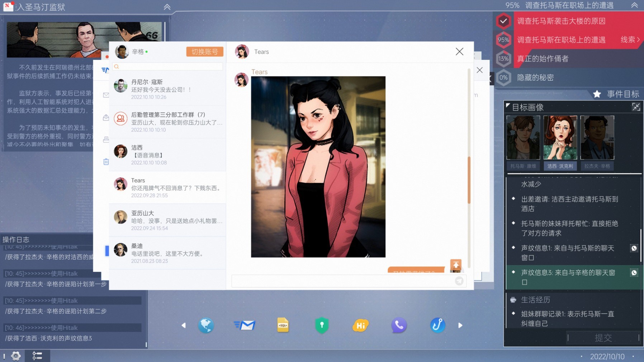Open the mail app in the dock

coord(245,325)
